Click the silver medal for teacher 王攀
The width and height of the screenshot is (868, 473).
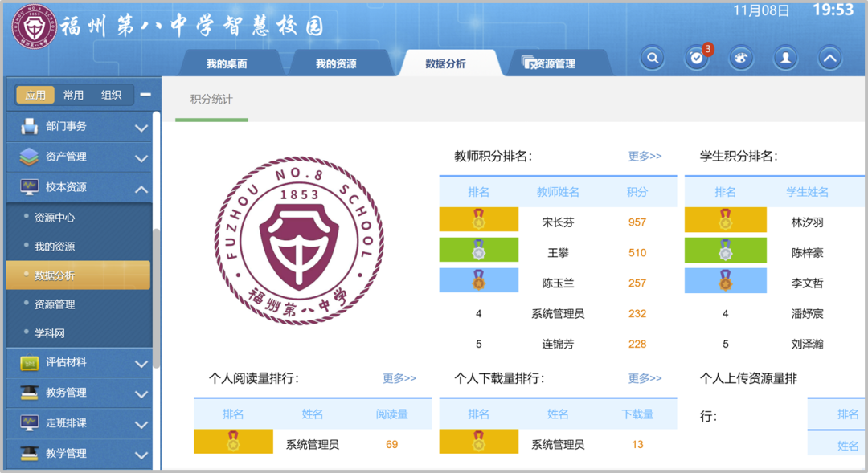pos(478,250)
